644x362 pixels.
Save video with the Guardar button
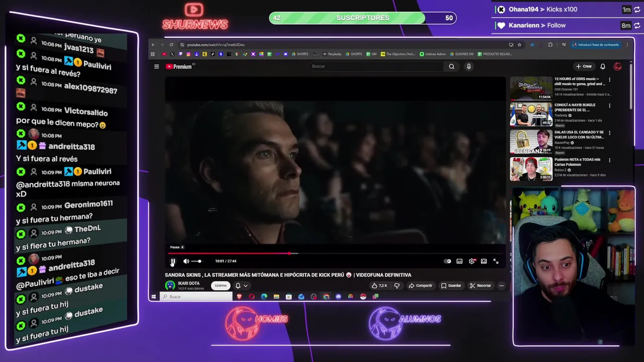coord(451,286)
